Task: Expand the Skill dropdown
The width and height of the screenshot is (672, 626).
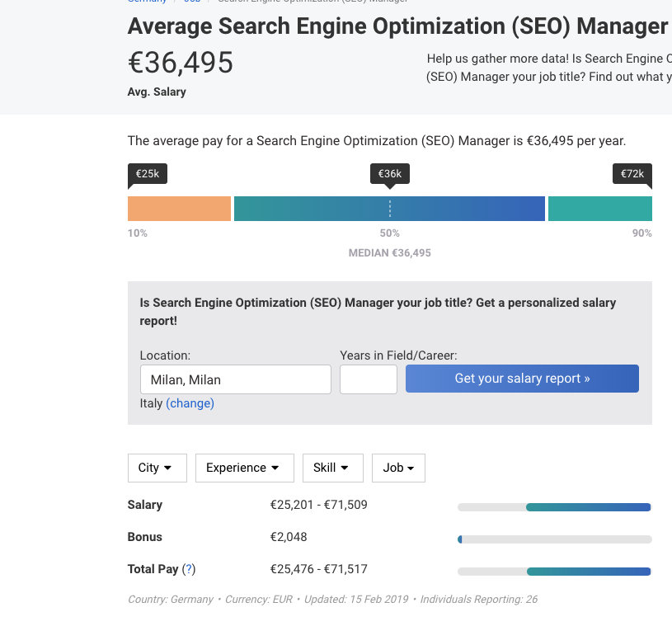Action: pos(333,468)
